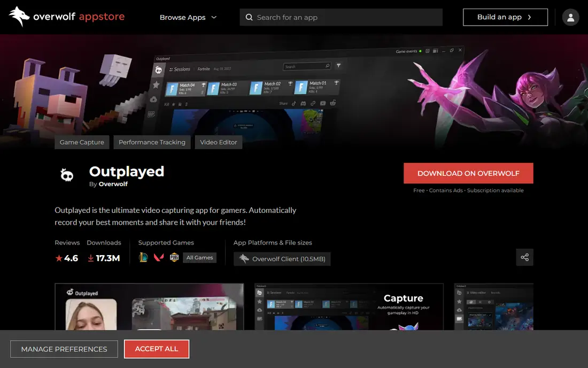Click the 4.6 reviews rating

point(71,258)
